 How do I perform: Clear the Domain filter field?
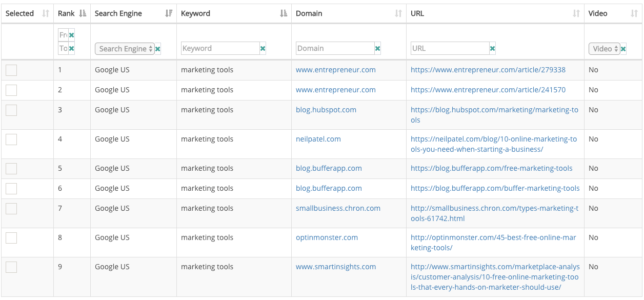(378, 49)
